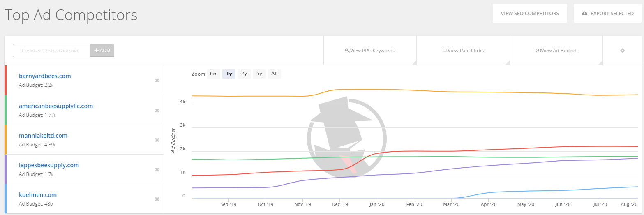Open barnyardbees.com domain link
Viewport: 644px width, 215px height.
tap(45, 76)
